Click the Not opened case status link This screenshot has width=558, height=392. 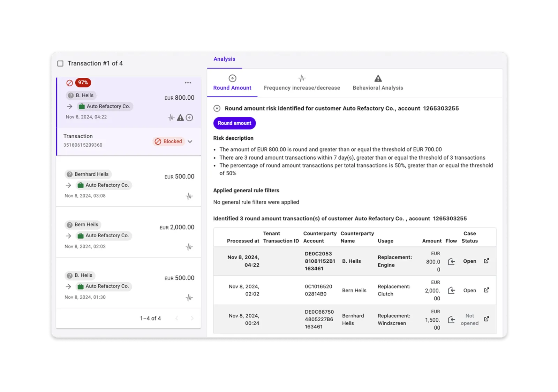coord(469,319)
